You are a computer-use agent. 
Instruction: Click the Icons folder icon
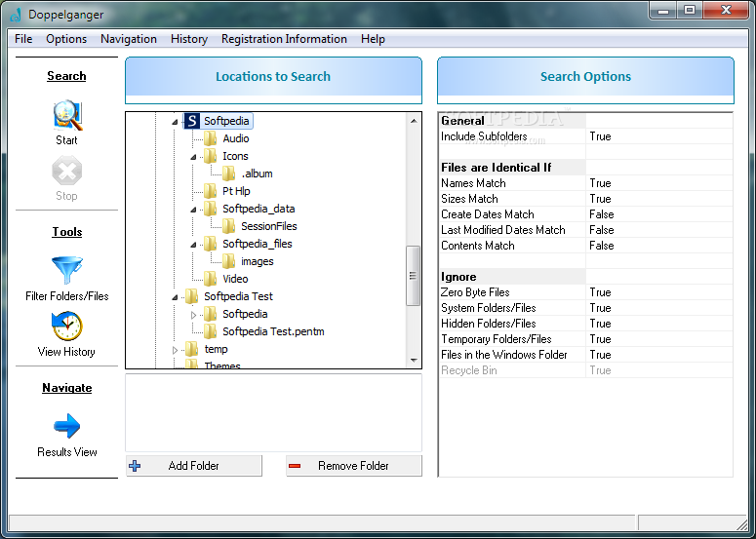click(210, 156)
